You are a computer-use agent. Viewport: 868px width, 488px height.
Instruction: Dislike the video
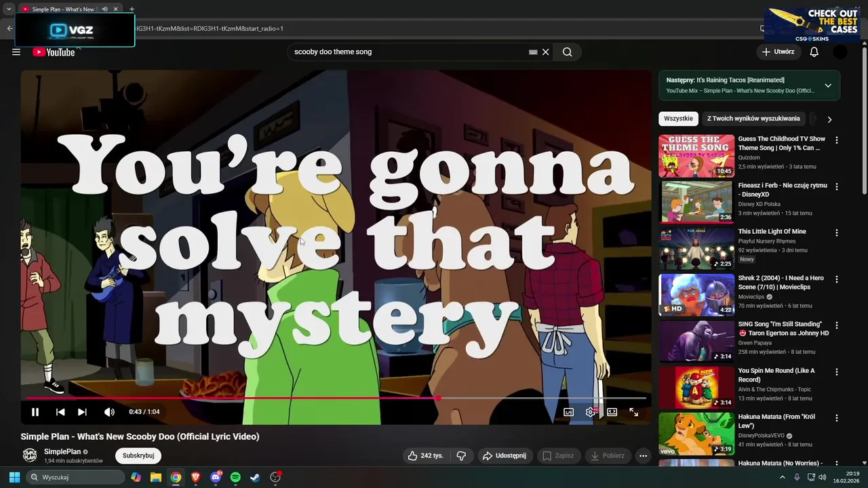(461, 455)
